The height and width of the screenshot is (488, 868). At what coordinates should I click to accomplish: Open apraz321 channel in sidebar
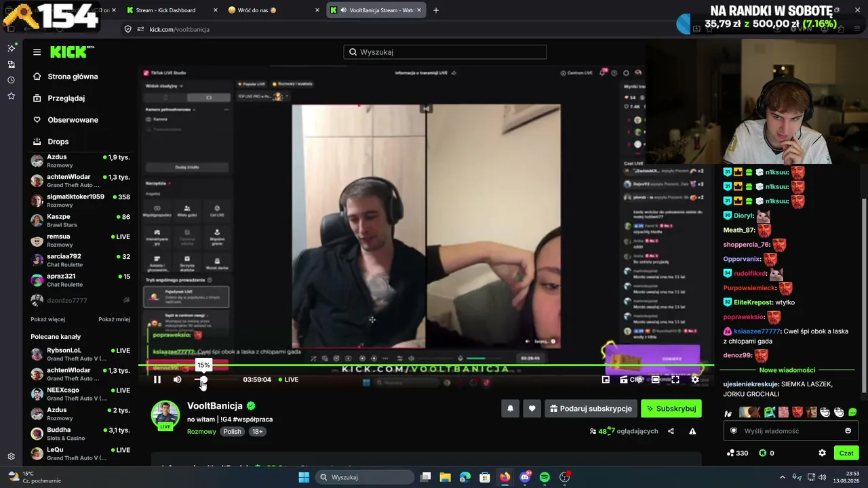pyautogui.click(x=80, y=280)
